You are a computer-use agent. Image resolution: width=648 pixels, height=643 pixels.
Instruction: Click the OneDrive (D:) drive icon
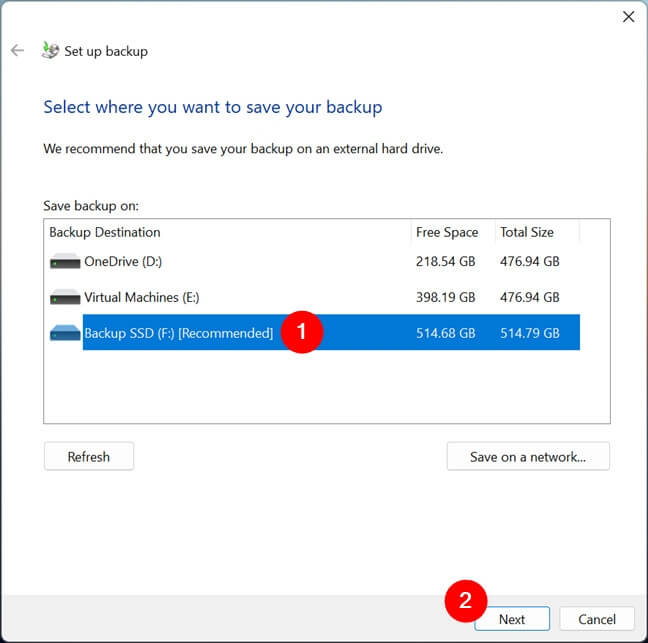coord(65,262)
